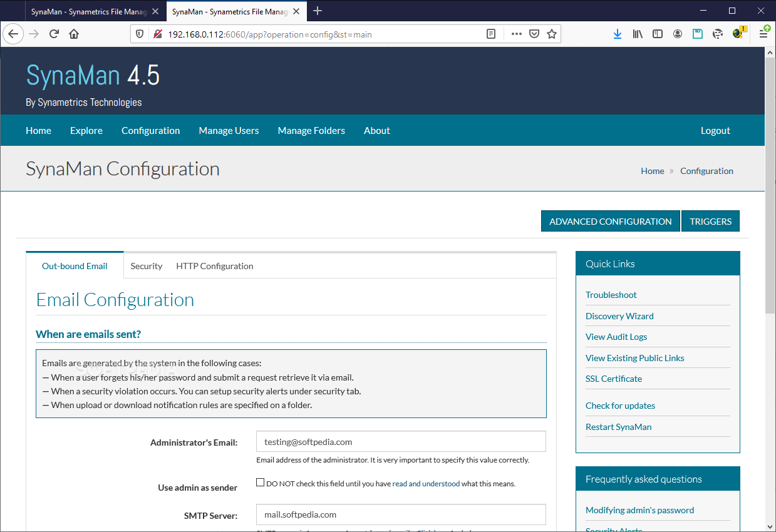Open View Audit Logs quick link
The height and width of the screenshot is (532, 776).
(x=616, y=337)
